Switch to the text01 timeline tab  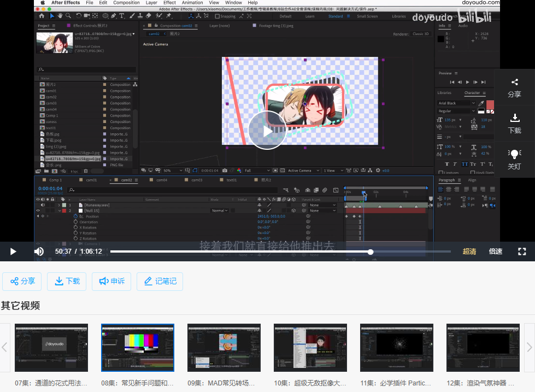coord(231,180)
